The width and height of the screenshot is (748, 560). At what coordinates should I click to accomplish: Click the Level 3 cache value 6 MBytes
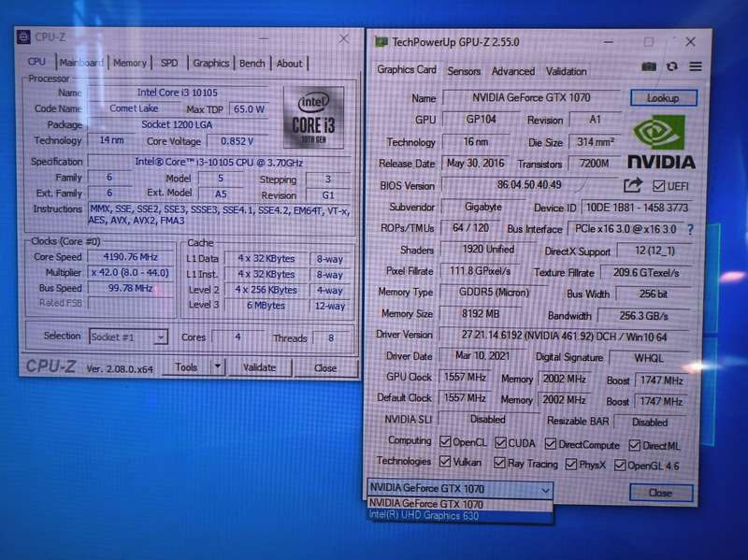pyautogui.click(x=266, y=306)
